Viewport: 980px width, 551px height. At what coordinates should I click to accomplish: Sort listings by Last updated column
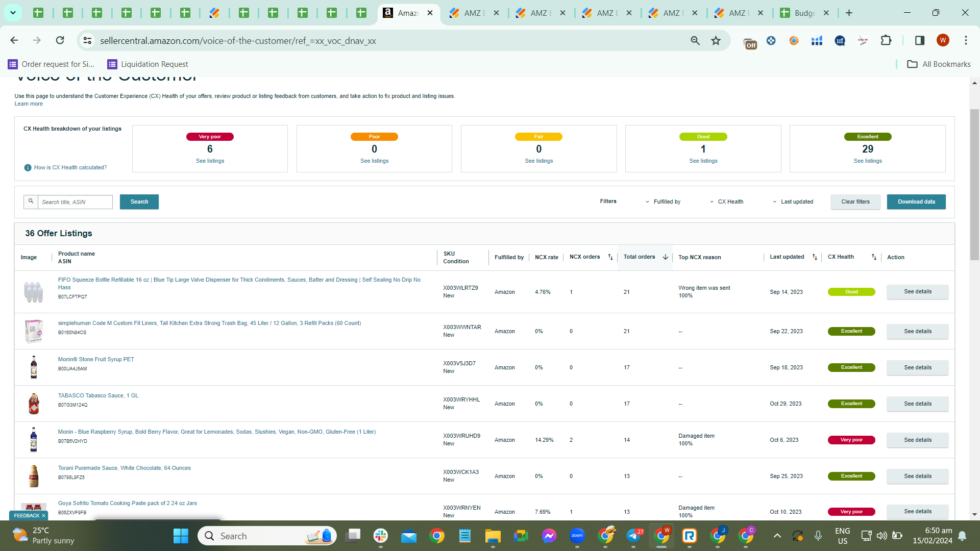(x=815, y=257)
